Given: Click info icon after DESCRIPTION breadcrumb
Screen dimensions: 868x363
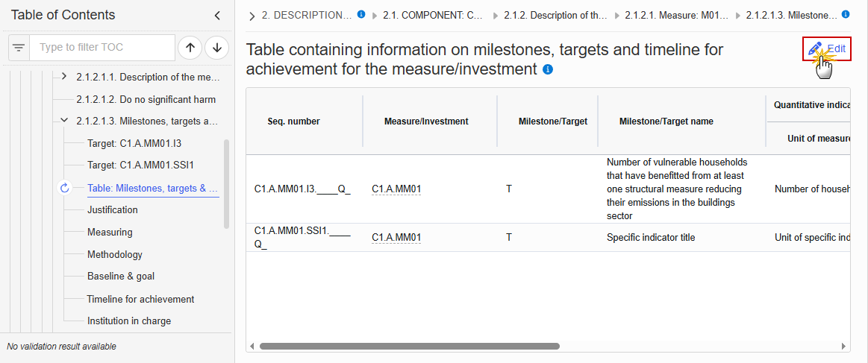Looking at the screenshot, I should (x=361, y=14).
